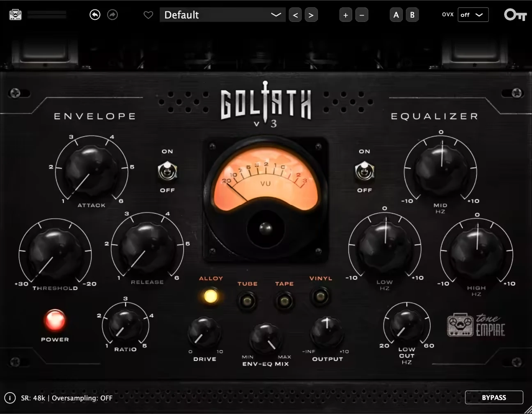This screenshot has width=532, height=414.
Task: Open the Default preset dropdown
Action: tap(222, 15)
